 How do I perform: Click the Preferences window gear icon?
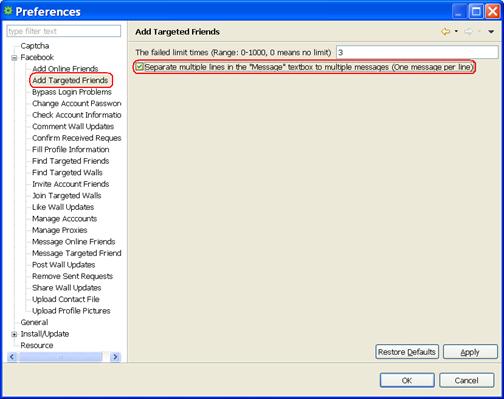point(8,11)
